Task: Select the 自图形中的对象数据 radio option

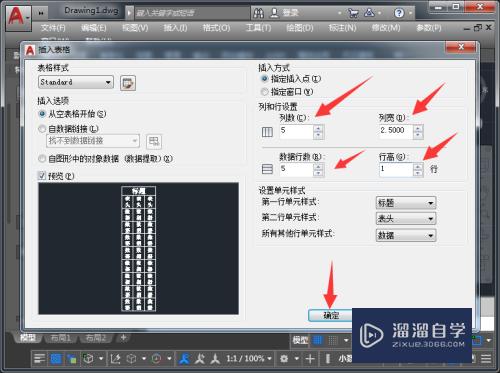Action: 42,159
